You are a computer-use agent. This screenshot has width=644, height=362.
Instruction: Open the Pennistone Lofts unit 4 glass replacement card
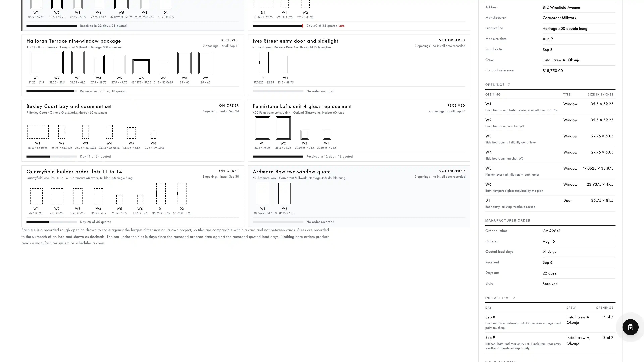[x=359, y=131]
